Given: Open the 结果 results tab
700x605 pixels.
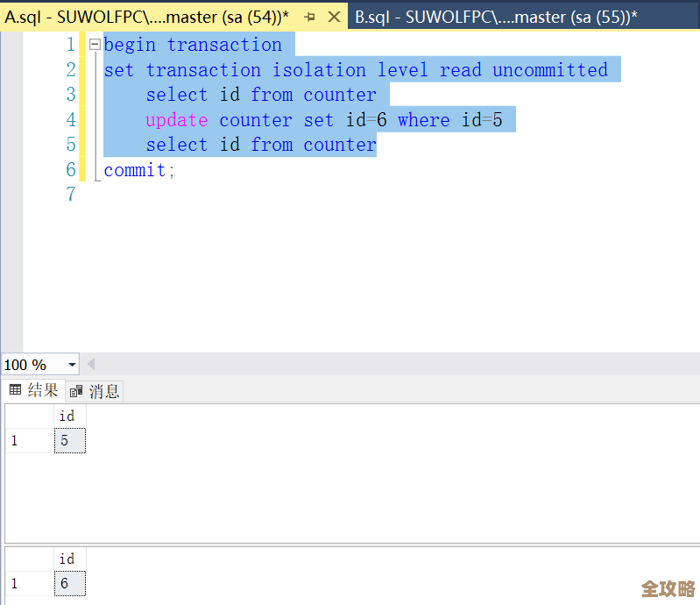Looking at the screenshot, I should (34, 391).
